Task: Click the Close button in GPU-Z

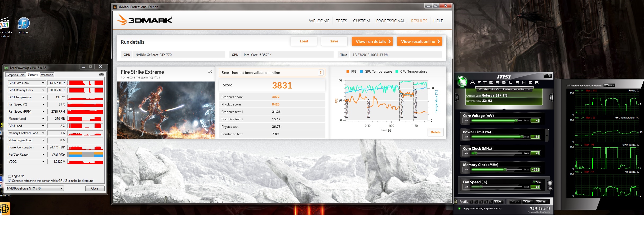Action: tap(95, 188)
